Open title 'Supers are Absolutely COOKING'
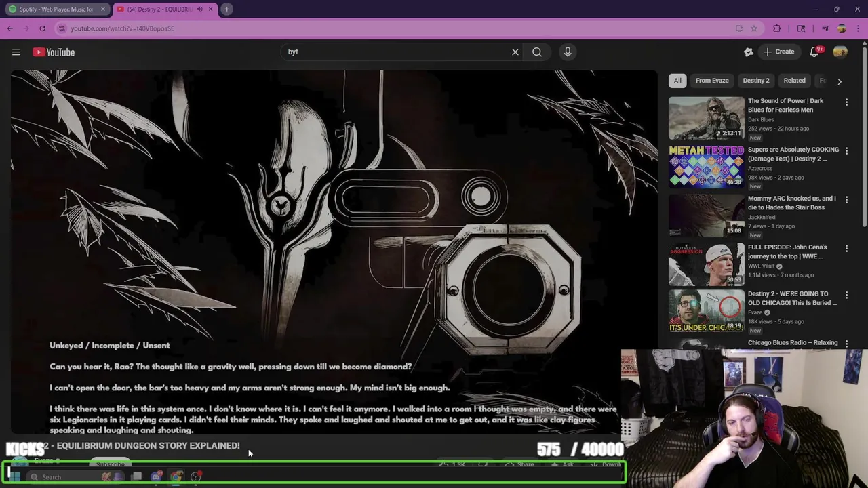Viewport: 868px width, 488px height. (793, 154)
